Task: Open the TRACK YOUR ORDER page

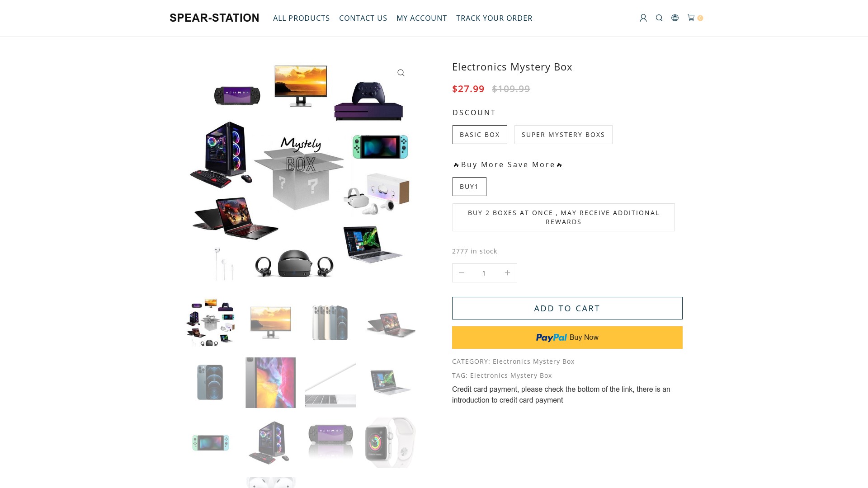Action: [494, 18]
